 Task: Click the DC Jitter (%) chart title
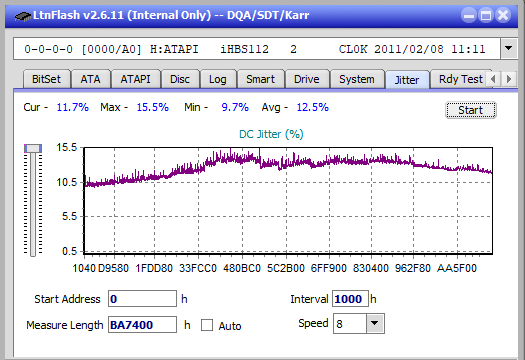click(x=271, y=134)
